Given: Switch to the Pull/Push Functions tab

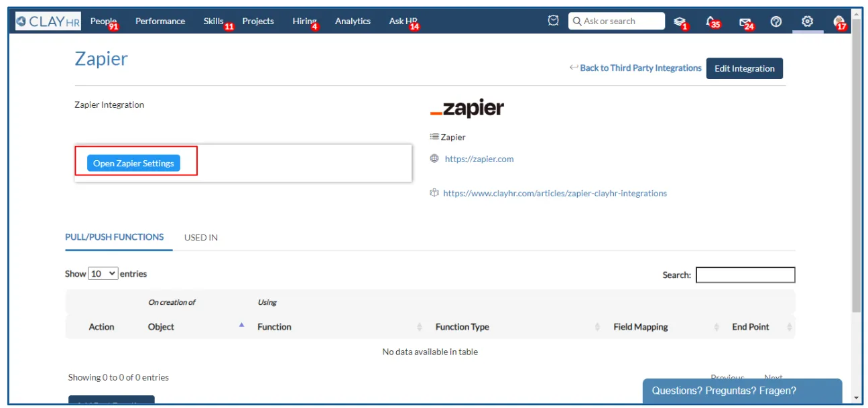Looking at the screenshot, I should 115,237.
